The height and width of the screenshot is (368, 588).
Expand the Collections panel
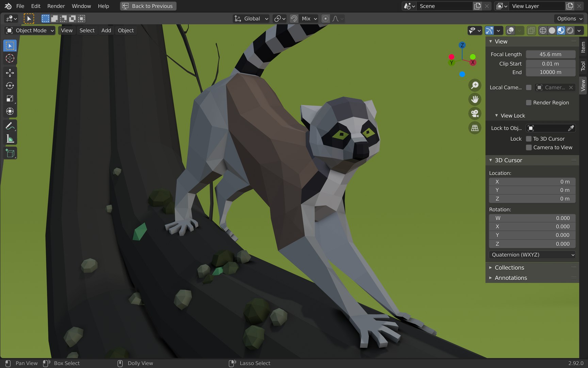[x=509, y=268]
